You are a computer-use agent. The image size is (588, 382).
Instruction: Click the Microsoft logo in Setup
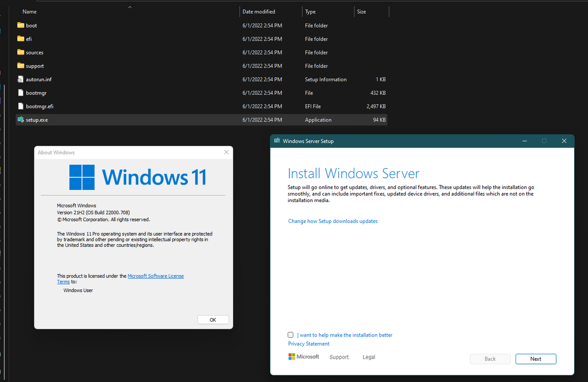point(304,357)
